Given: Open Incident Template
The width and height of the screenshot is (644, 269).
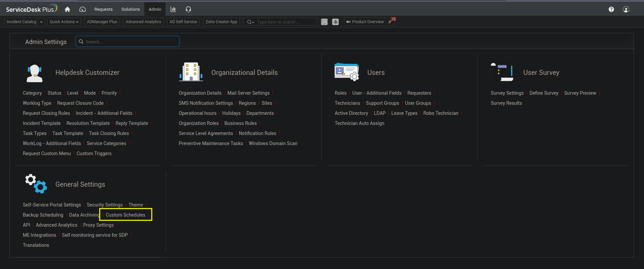Looking at the screenshot, I should (x=42, y=123).
